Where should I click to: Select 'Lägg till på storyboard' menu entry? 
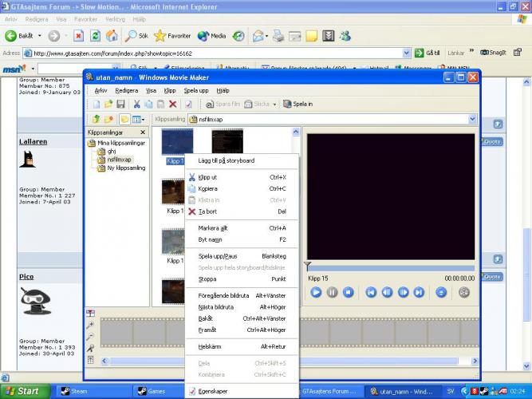[x=226, y=160]
